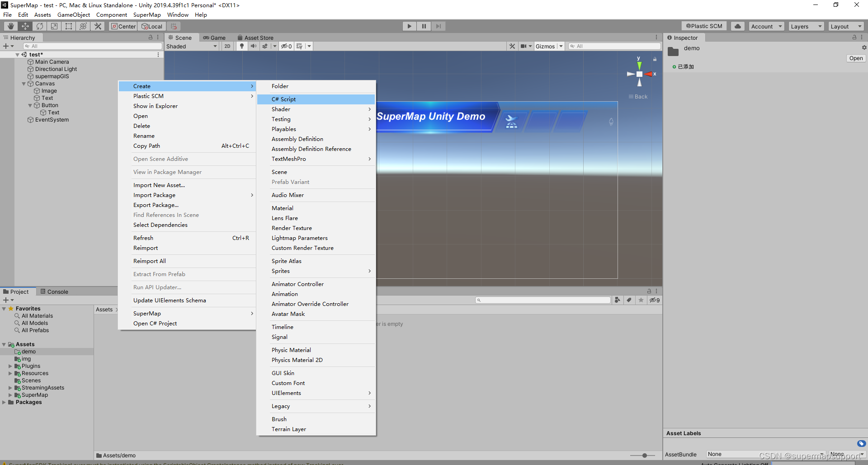Toggle grid snapping icon
The width and height of the screenshot is (868, 465).
(x=174, y=26)
